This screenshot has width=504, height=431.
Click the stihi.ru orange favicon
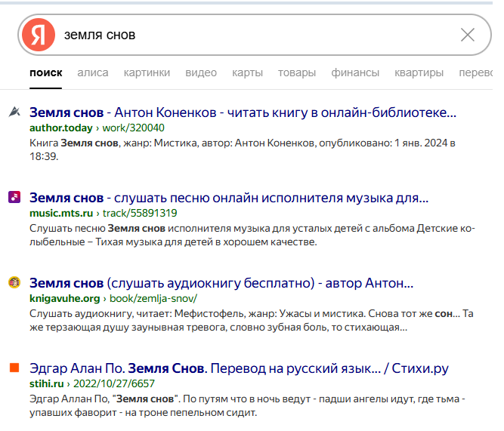(14, 368)
